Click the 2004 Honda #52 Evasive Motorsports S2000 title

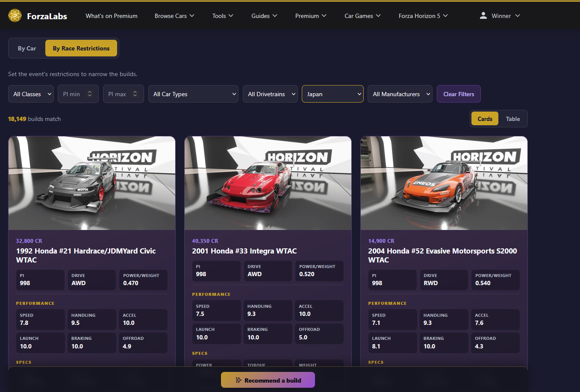[443, 255]
